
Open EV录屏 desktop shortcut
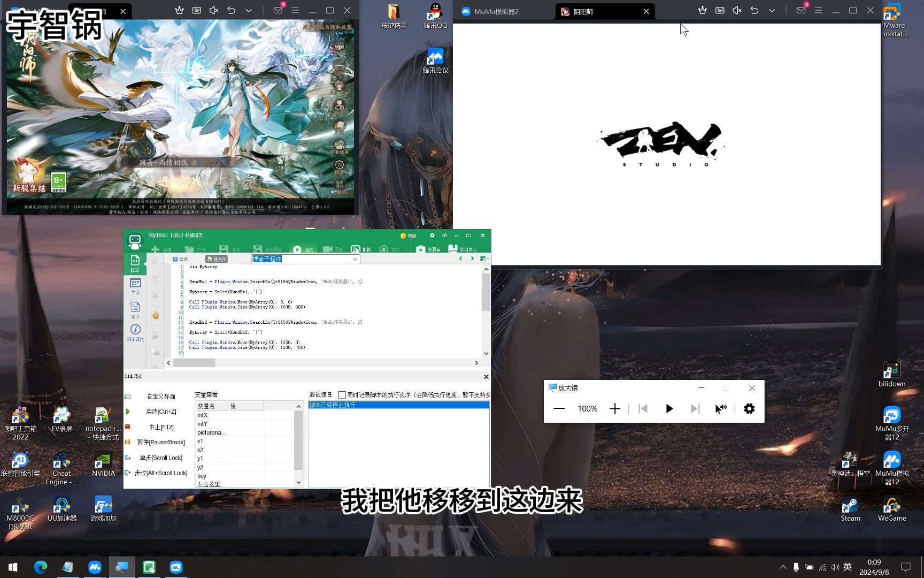62,420
